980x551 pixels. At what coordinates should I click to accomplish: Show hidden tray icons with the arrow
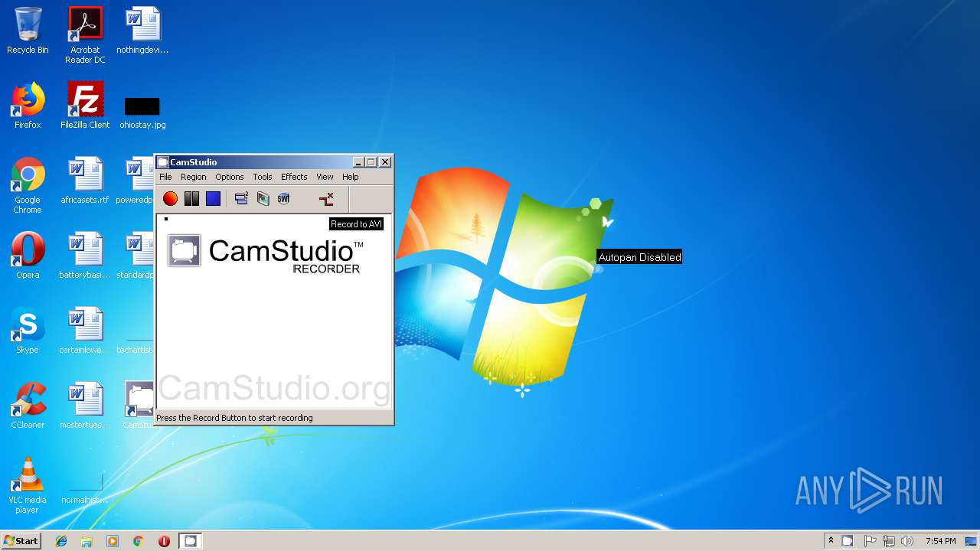click(831, 541)
